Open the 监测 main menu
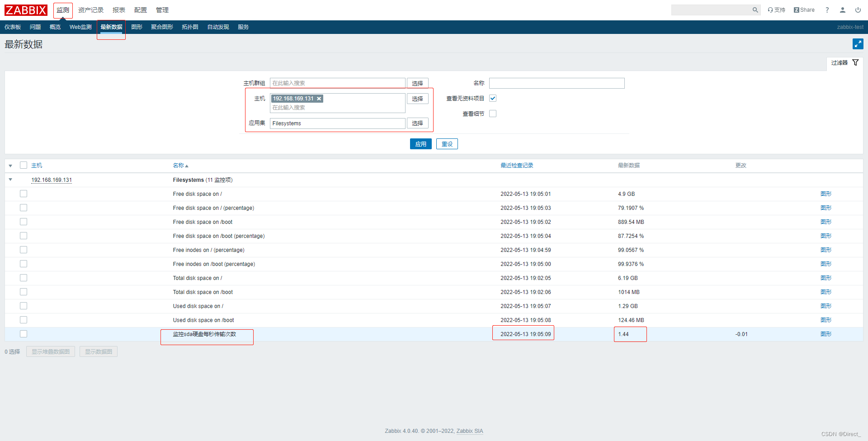Screen dimensions: 868x441 tap(63, 10)
